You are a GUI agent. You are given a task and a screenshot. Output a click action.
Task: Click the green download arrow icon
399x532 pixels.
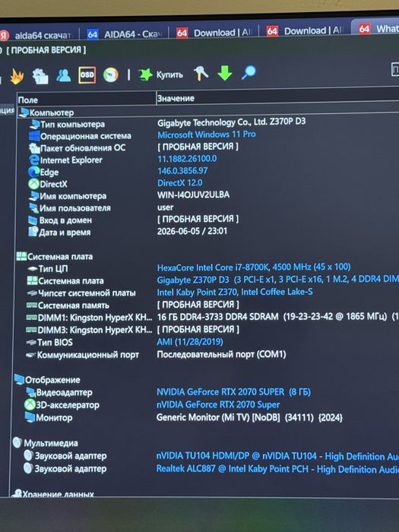point(225,73)
